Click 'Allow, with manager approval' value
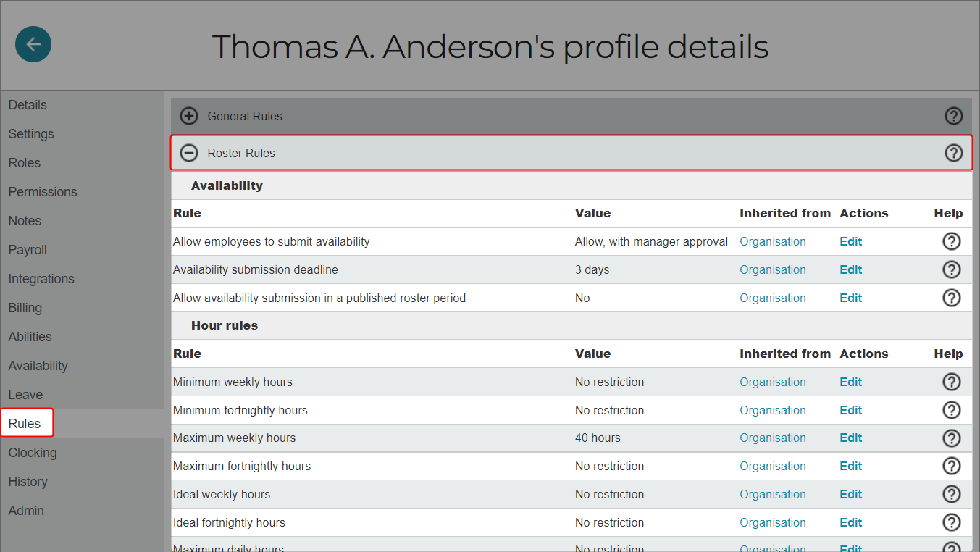The image size is (980, 552). tap(651, 241)
